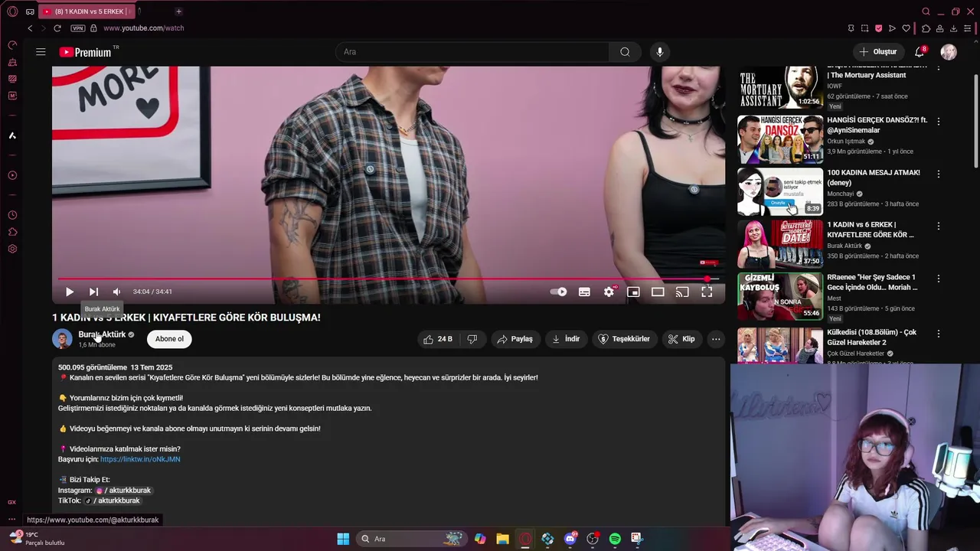
Task: Play the video with the play button
Action: pos(70,292)
